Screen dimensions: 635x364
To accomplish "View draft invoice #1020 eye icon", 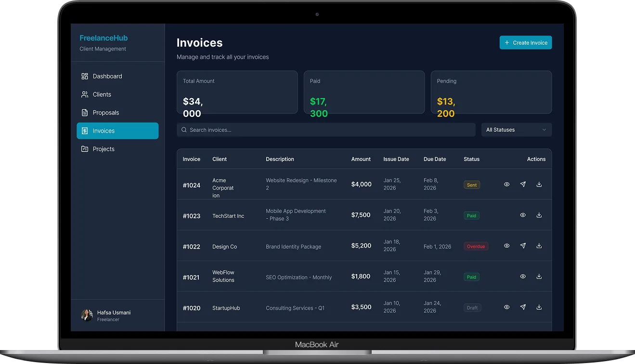I will coord(506,307).
